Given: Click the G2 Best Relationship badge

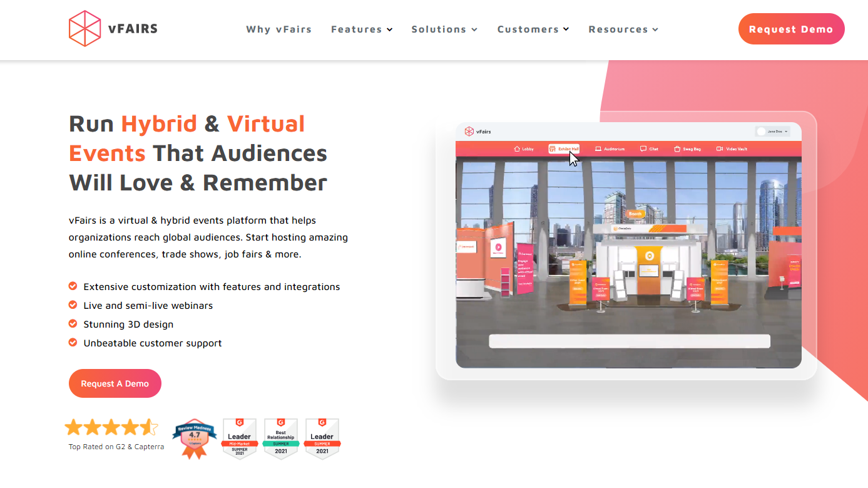Looking at the screenshot, I should [x=280, y=439].
